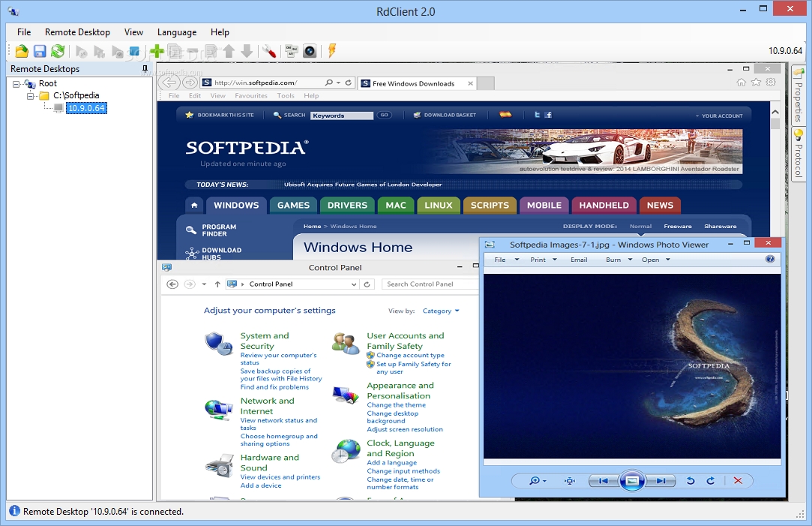Viewport: 812px width, 526px height.
Task: Click Softpedia home icon tab
Action: pos(194,205)
